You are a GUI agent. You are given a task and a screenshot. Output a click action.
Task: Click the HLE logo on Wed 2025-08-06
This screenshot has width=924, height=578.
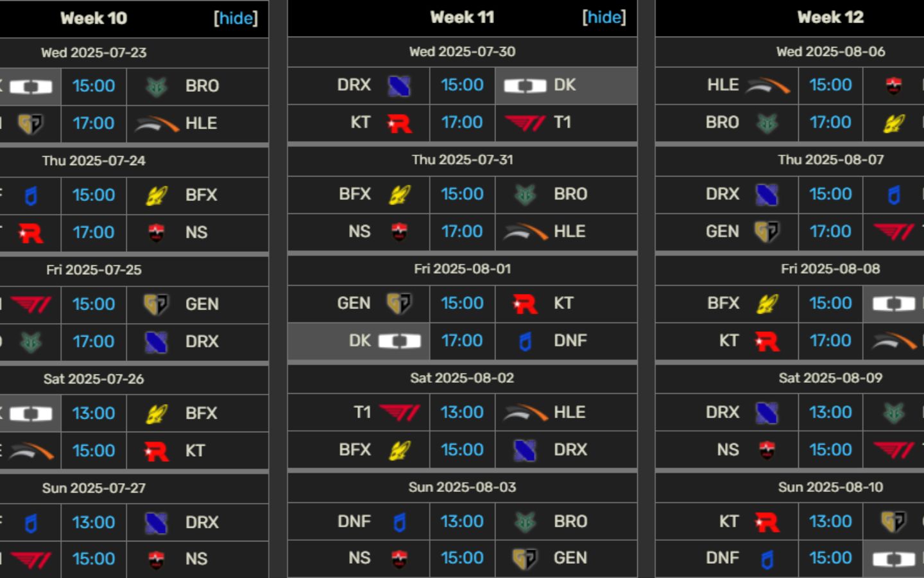click(767, 85)
